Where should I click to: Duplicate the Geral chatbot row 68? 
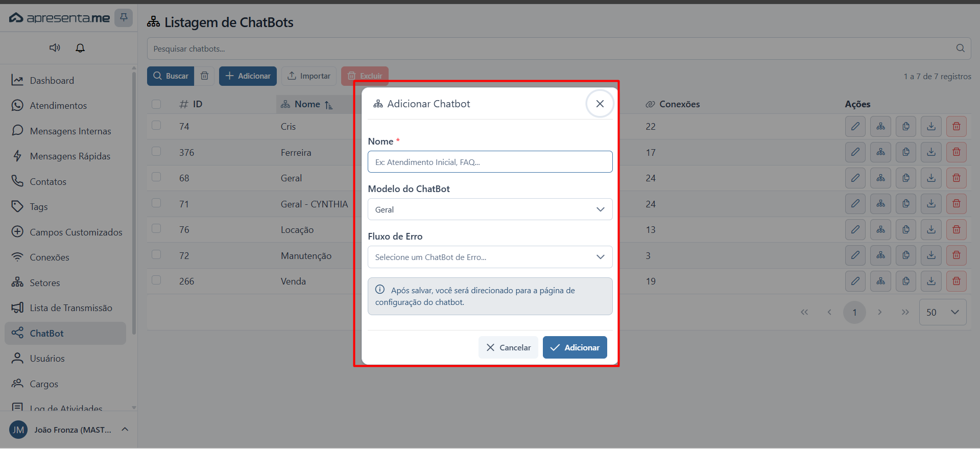pos(906,178)
